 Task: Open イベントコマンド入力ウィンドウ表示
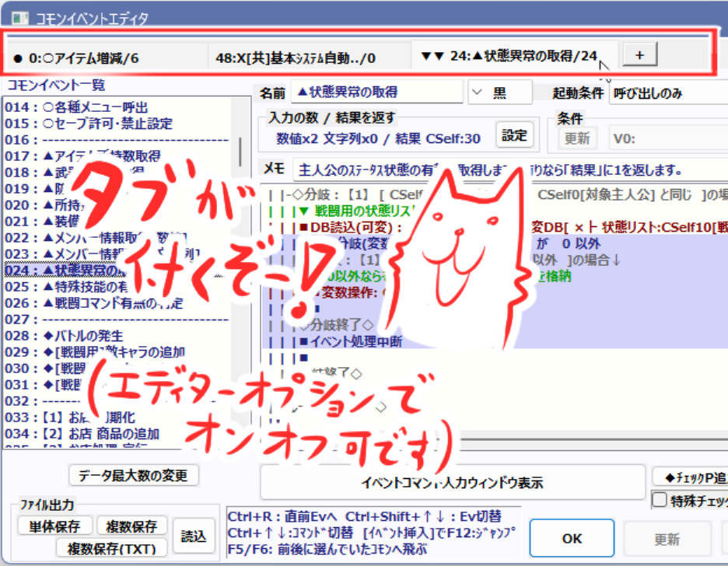click(x=453, y=483)
